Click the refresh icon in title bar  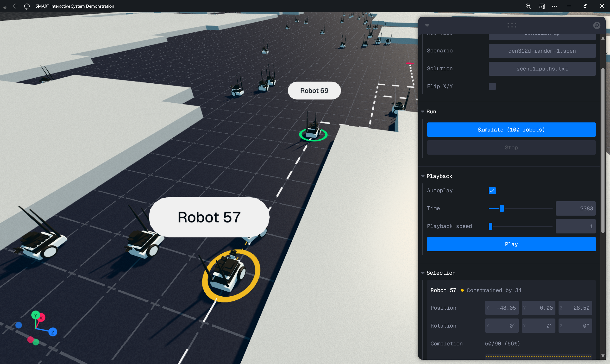(x=27, y=6)
